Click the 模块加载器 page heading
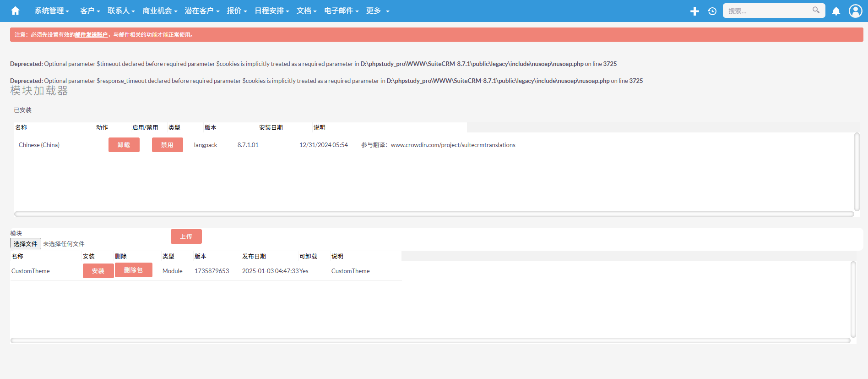 click(39, 91)
